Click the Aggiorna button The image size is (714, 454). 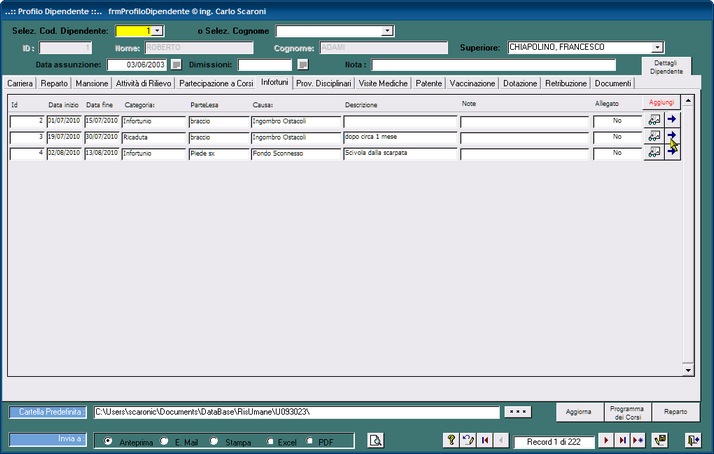pos(579,412)
